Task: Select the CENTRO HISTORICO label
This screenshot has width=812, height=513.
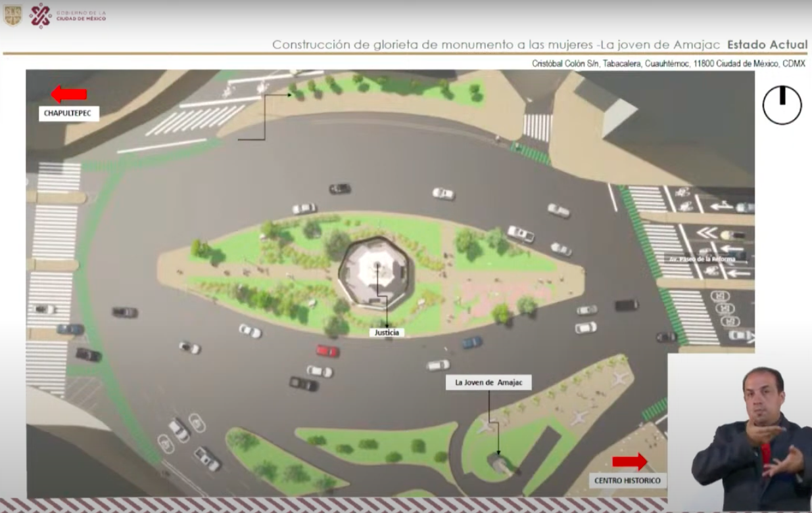Action: tap(627, 481)
